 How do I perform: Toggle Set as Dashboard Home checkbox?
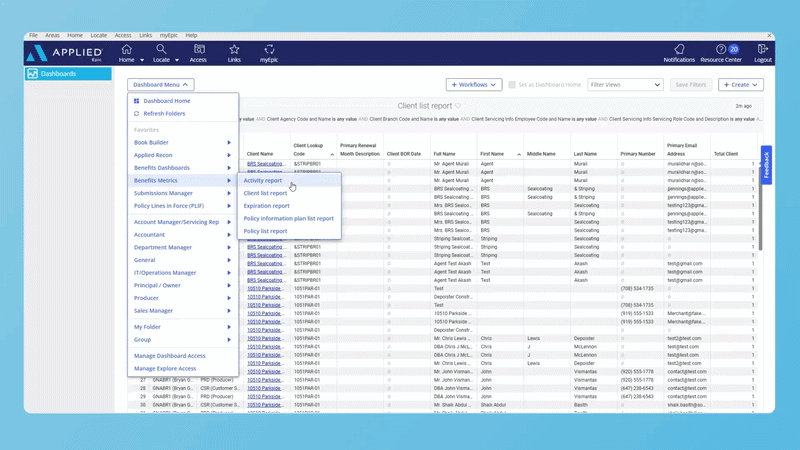pos(512,85)
